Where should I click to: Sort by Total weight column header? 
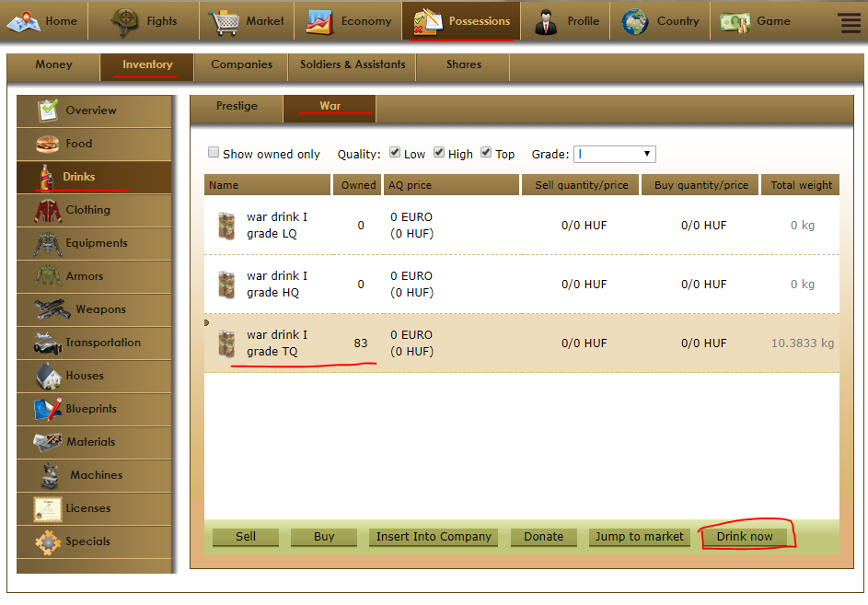click(801, 185)
